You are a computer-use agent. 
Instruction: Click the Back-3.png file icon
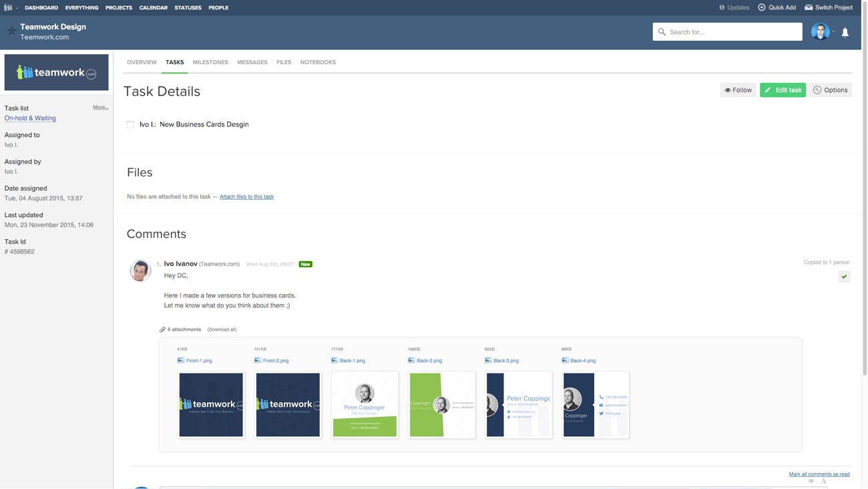point(488,360)
